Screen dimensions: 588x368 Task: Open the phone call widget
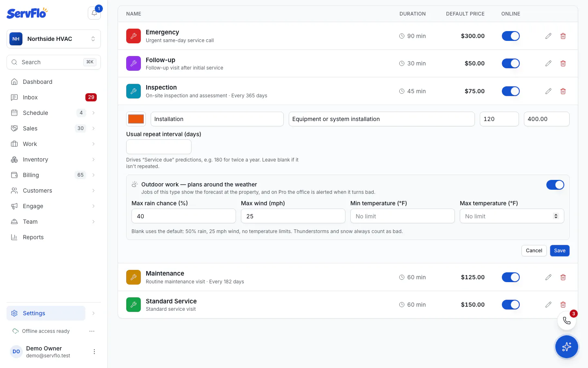point(567,321)
